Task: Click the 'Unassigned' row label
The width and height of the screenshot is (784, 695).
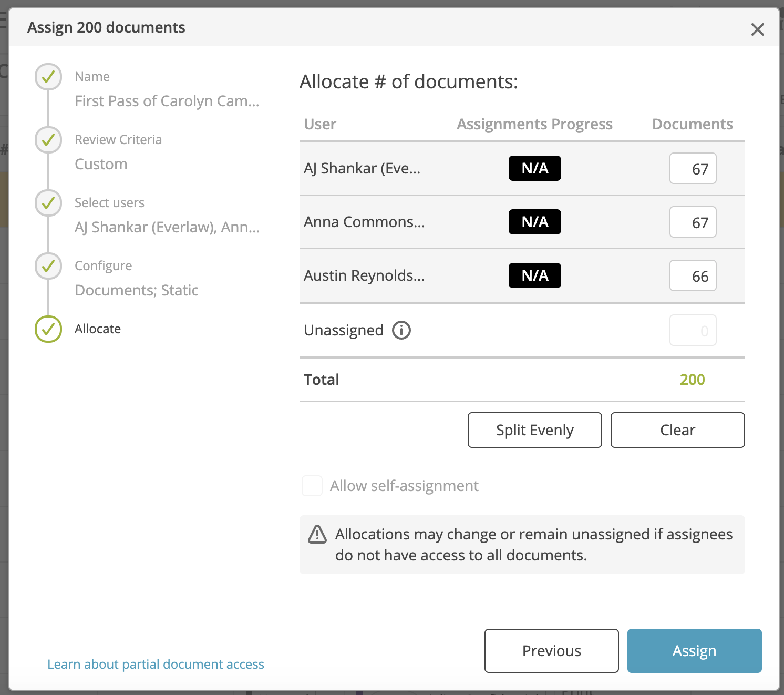Action: coord(344,331)
